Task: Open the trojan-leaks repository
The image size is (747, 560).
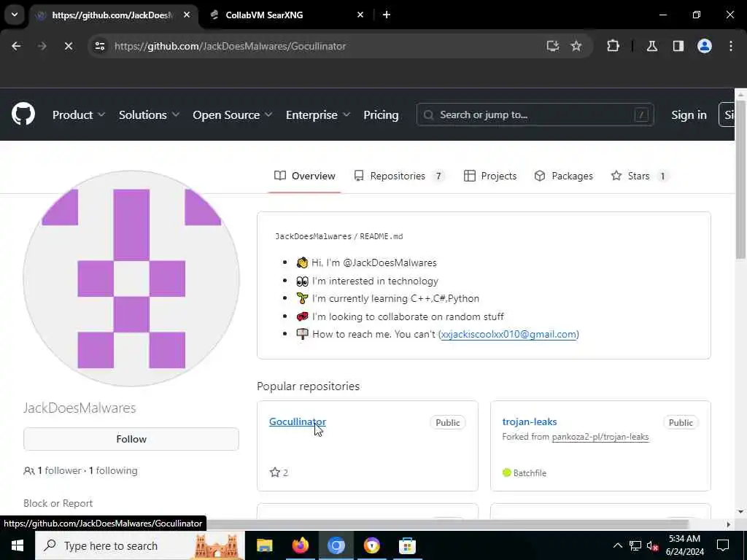Action: tap(530, 421)
